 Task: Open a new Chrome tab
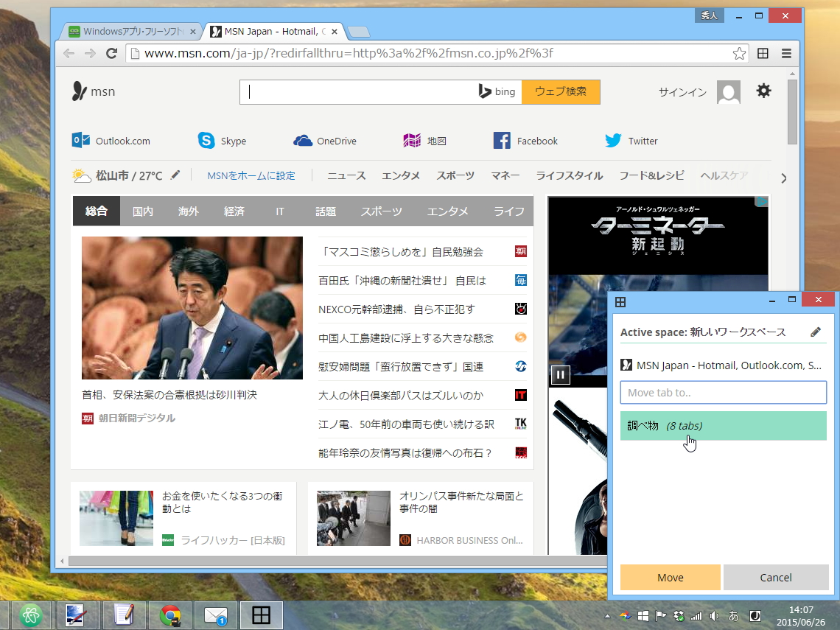pos(358,32)
